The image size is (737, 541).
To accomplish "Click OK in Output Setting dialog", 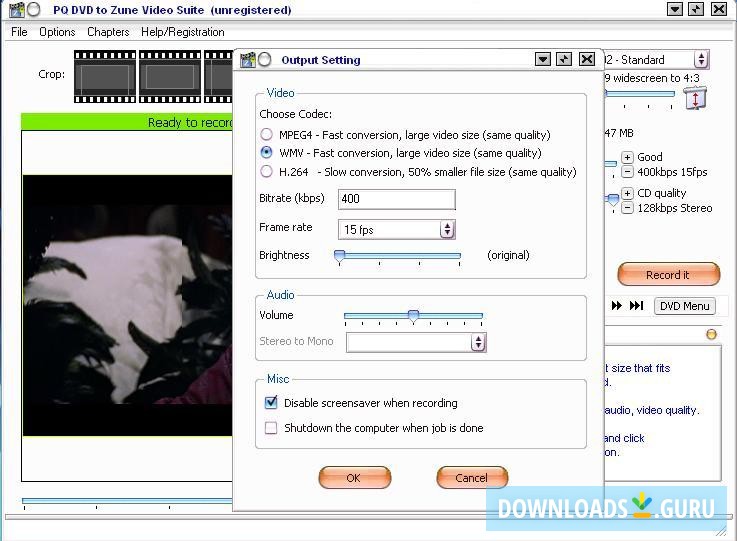I will (354, 478).
